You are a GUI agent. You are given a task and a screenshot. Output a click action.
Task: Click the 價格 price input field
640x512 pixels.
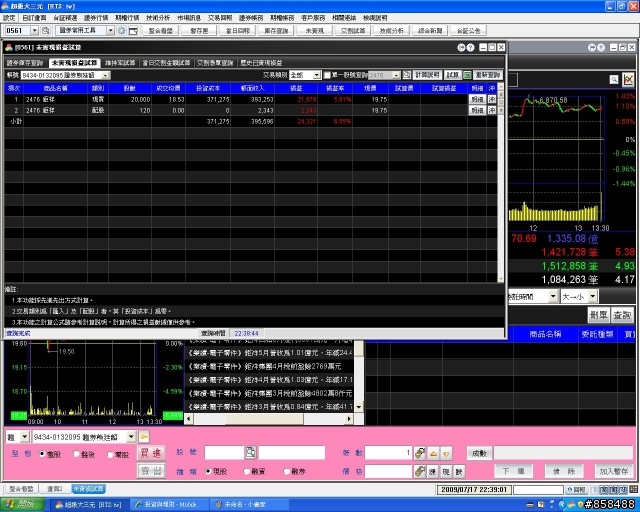tap(388, 472)
